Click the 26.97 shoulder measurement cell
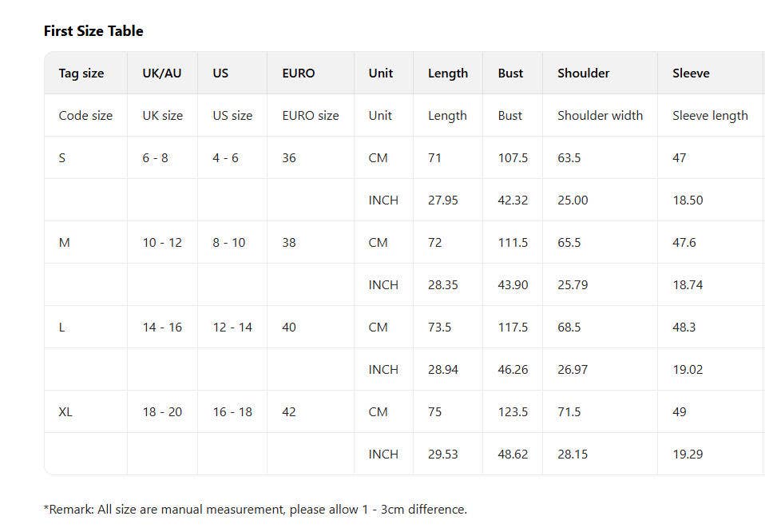765x532 pixels. click(x=573, y=369)
